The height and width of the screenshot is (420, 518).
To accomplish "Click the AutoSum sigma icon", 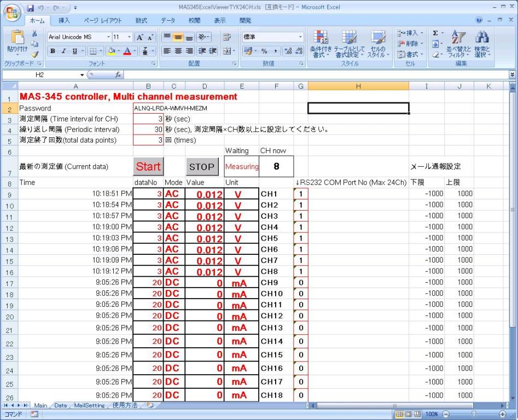I will pyautogui.click(x=435, y=33).
